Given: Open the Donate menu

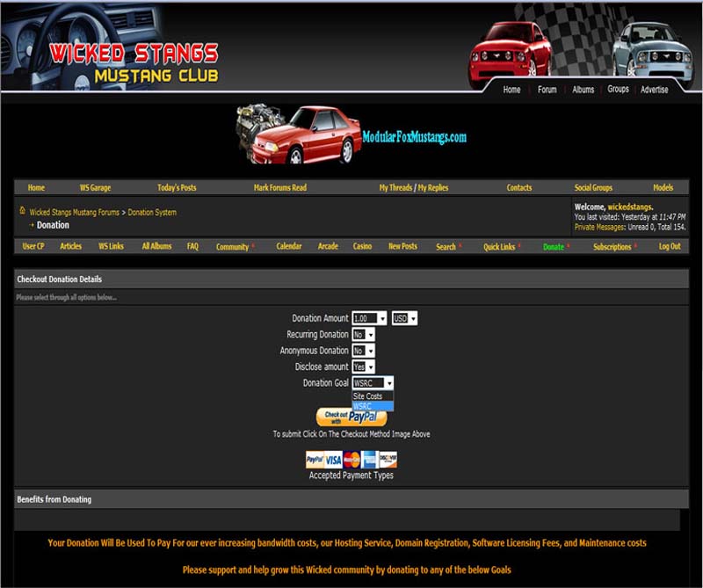Looking at the screenshot, I should point(556,247).
